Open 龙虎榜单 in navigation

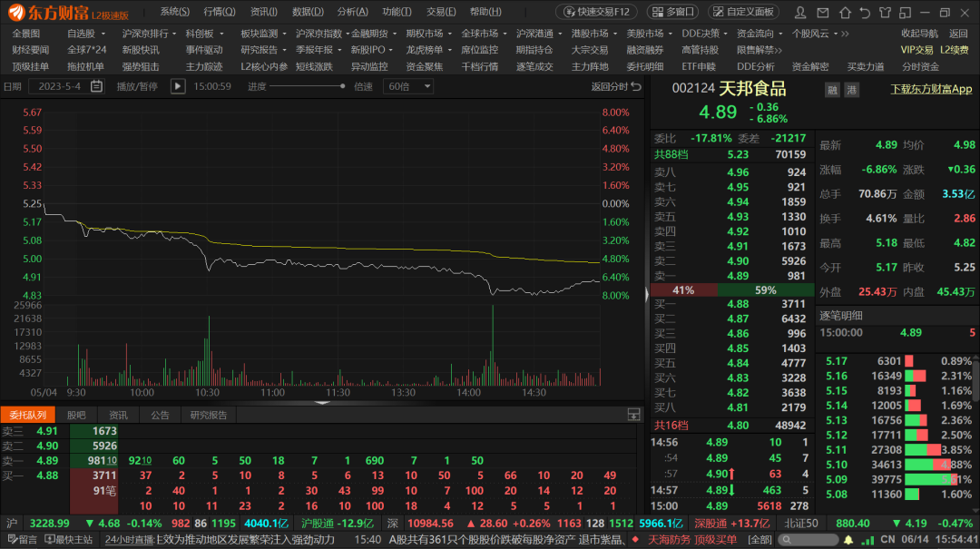424,50
